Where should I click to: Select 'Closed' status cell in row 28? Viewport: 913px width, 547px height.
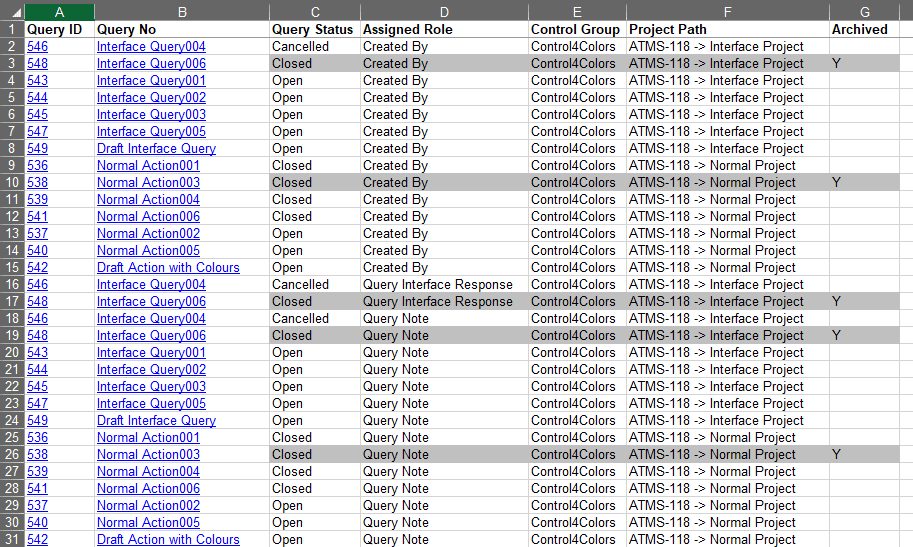coord(315,489)
